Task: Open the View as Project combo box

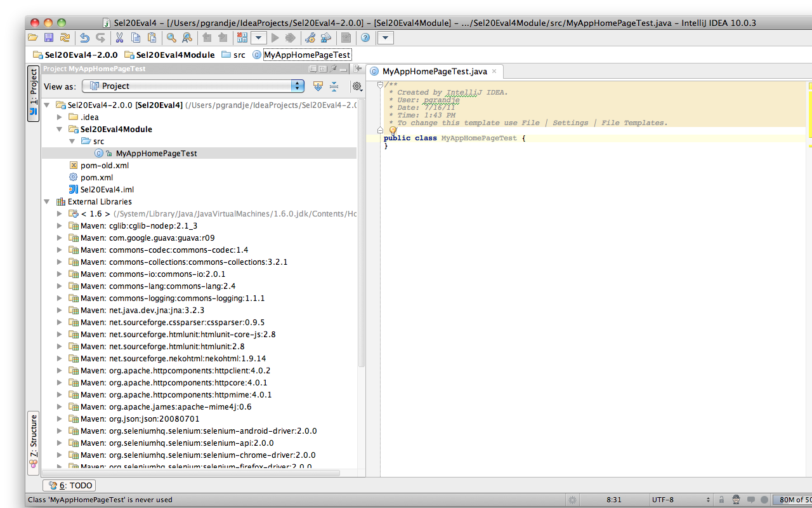Action: point(193,86)
